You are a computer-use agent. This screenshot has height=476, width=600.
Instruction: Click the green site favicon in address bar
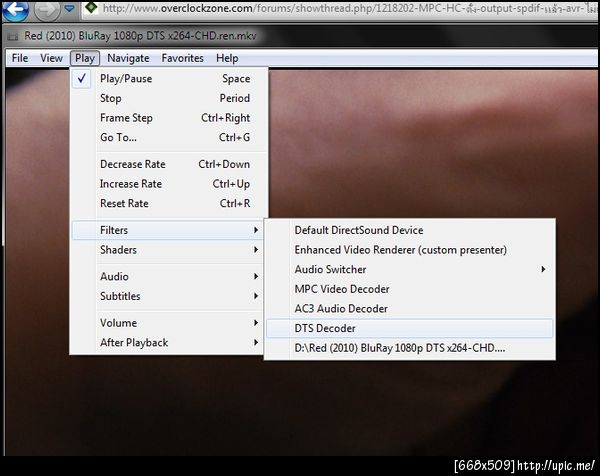(x=91, y=7)
